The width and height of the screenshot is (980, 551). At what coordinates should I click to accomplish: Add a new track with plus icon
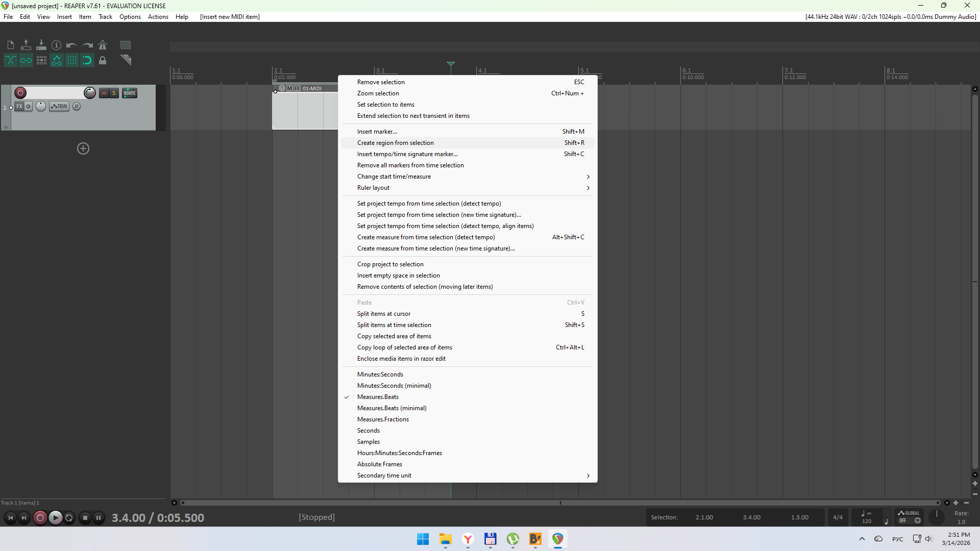coord(83,148)
